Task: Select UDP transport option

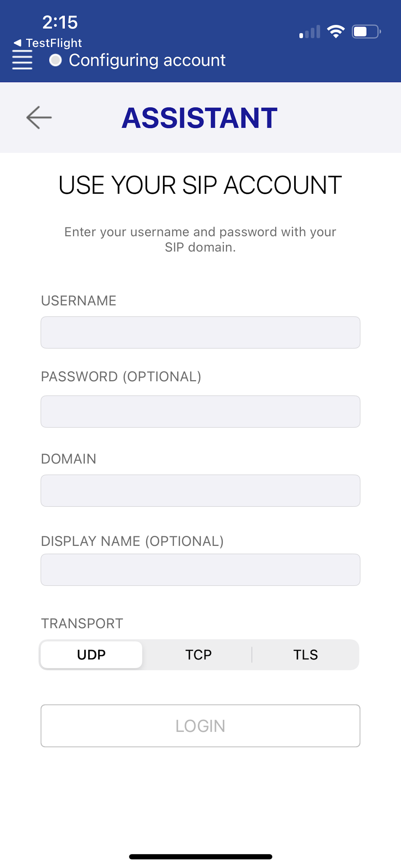Action: (x=91, y=654)
